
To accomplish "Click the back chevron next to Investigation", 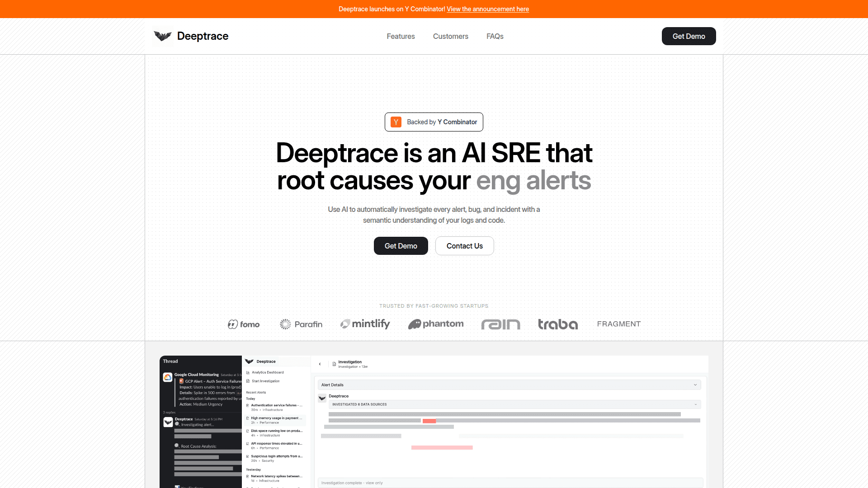I will [320, 364].
